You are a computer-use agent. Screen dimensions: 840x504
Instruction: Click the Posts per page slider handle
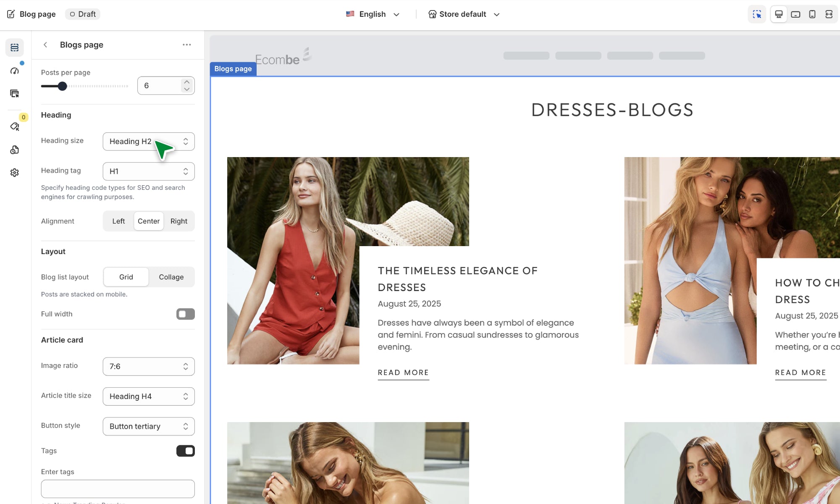(x=62, y=86)
